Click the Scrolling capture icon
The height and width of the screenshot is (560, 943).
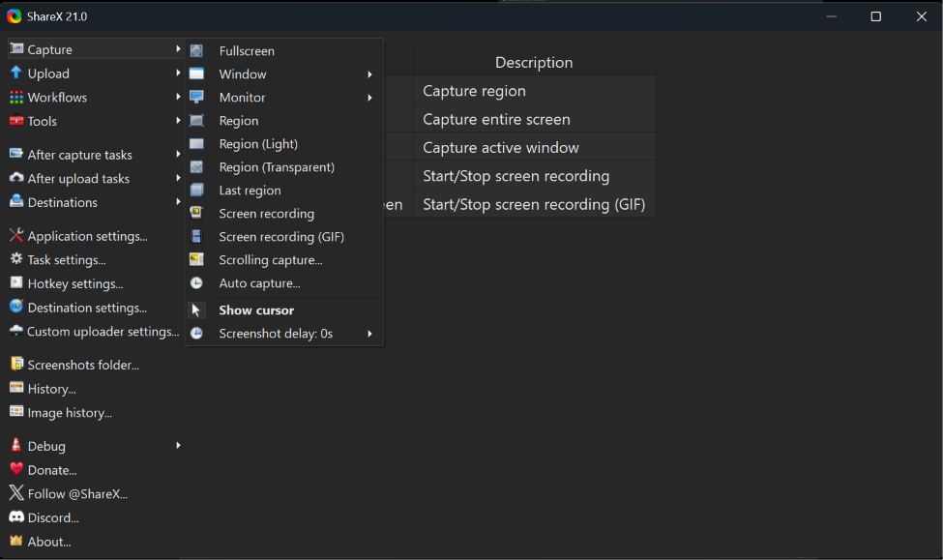(196, 260)
